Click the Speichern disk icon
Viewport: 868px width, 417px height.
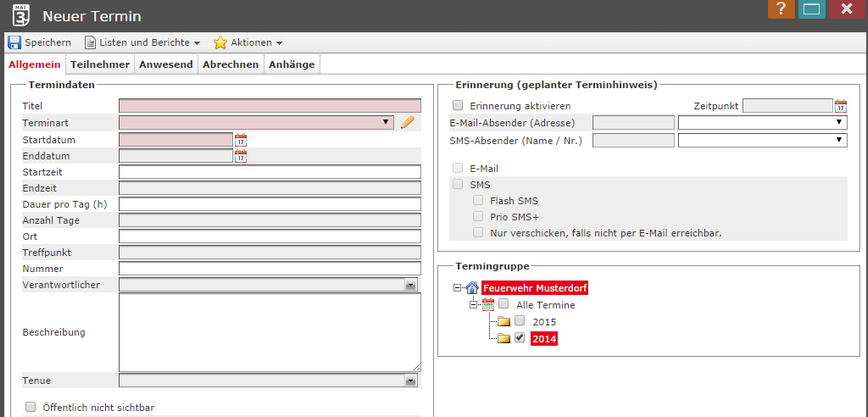[14, 43]
